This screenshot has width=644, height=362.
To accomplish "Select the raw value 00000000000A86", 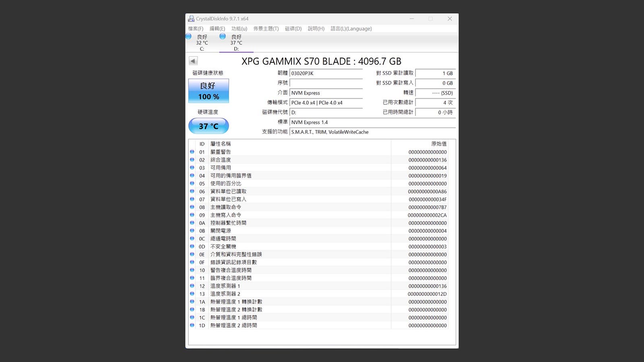I will click(427, 191).
